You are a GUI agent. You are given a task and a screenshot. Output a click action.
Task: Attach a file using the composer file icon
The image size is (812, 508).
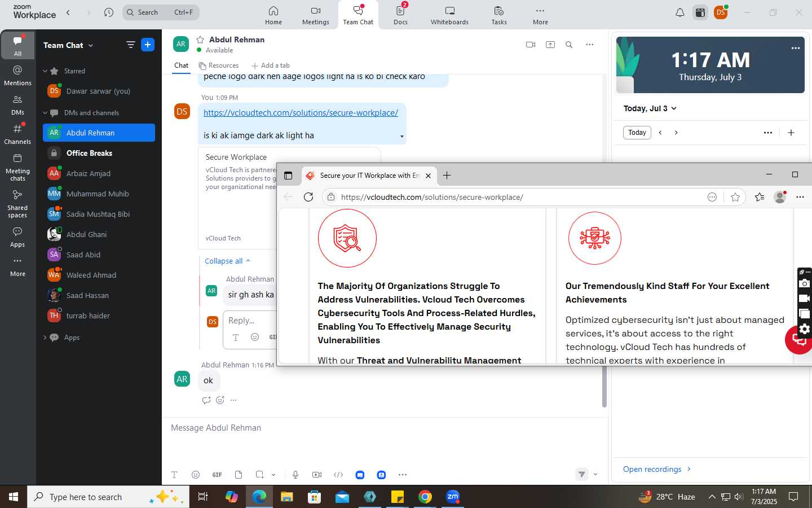[x=239, y=475]
